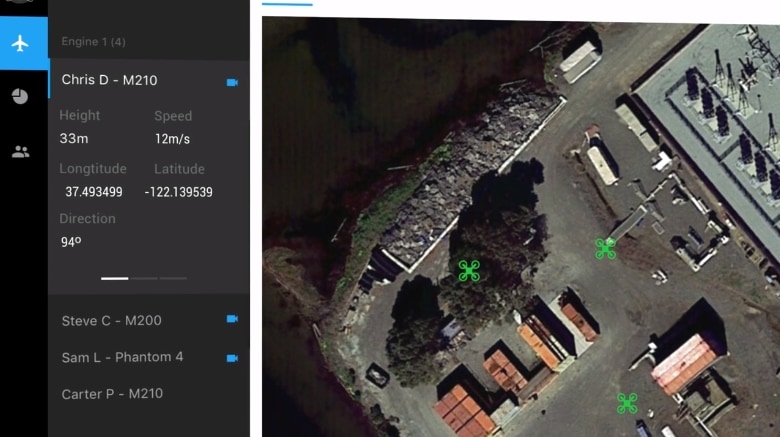Collapse the Chris D - M210 details

[x=109, y=80]
